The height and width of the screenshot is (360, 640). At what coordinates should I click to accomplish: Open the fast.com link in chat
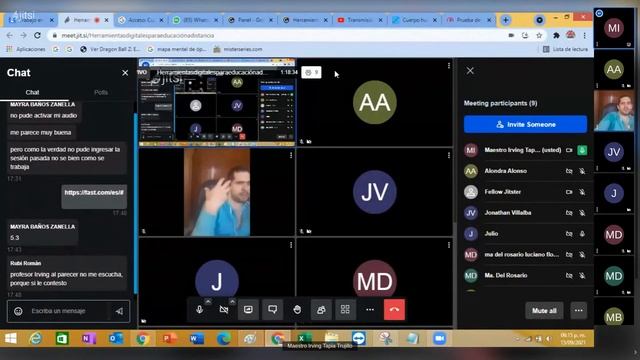point(94,192)
